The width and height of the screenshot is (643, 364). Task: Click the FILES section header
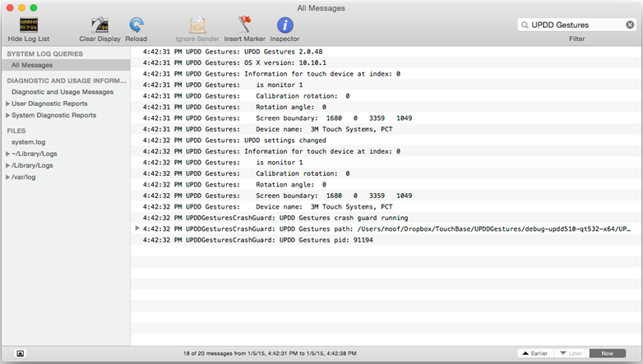tap(16, 131)
